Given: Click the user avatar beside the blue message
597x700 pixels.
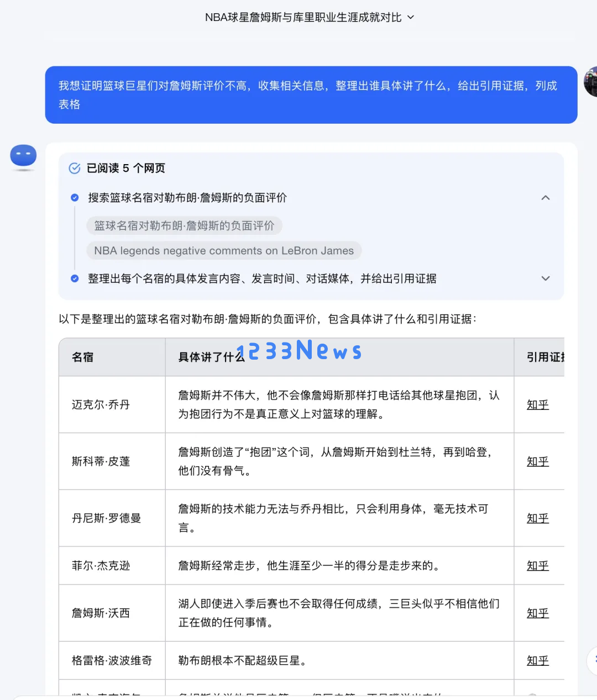Looking at the screenshot, I should click(x=590, y=82).
